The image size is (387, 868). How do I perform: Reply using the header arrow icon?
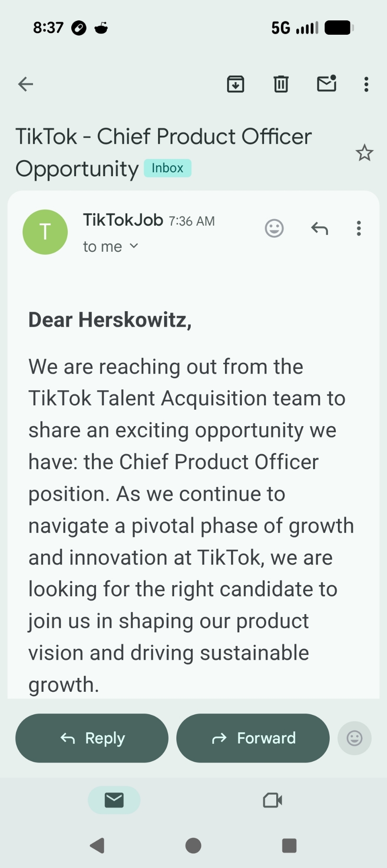coord(319,228)
